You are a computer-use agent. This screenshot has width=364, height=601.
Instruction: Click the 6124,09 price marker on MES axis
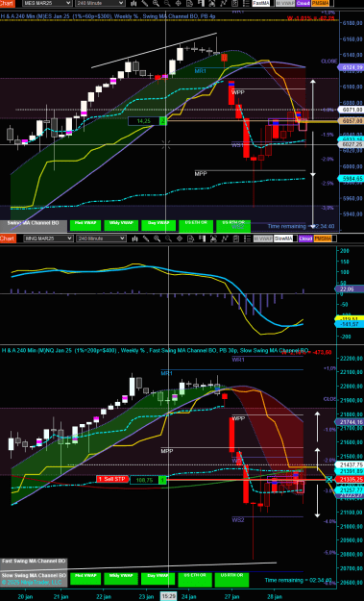pyautogui.click(x=351, y=67)
